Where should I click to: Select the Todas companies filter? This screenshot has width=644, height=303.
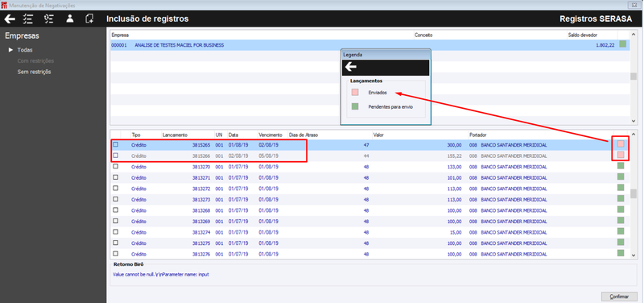25,50
